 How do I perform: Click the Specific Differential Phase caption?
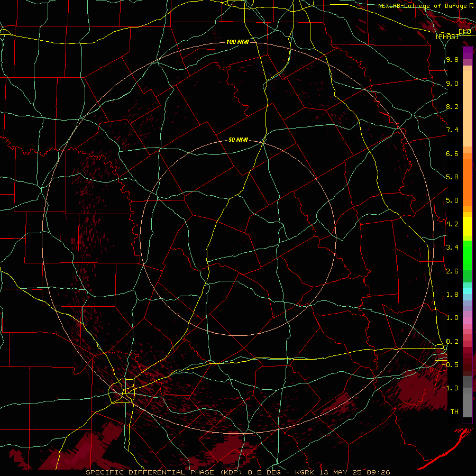tap(237, 472)
